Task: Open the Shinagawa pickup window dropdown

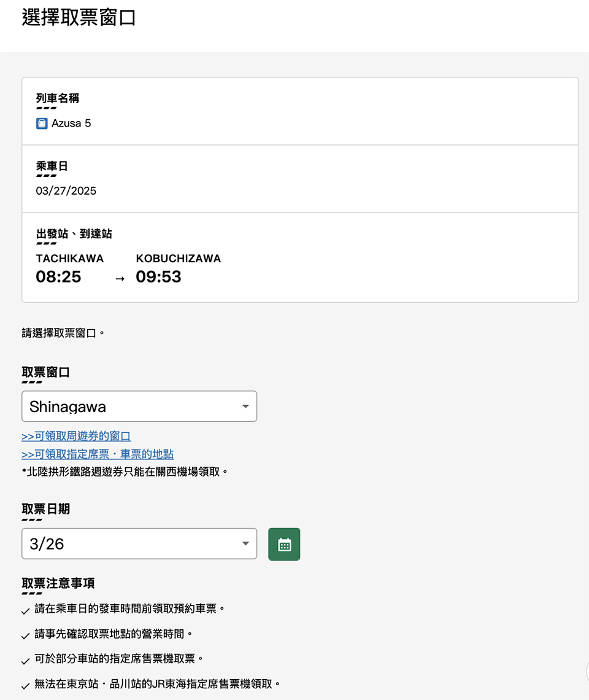Action: pyautogui.click(x=139, y=406)
